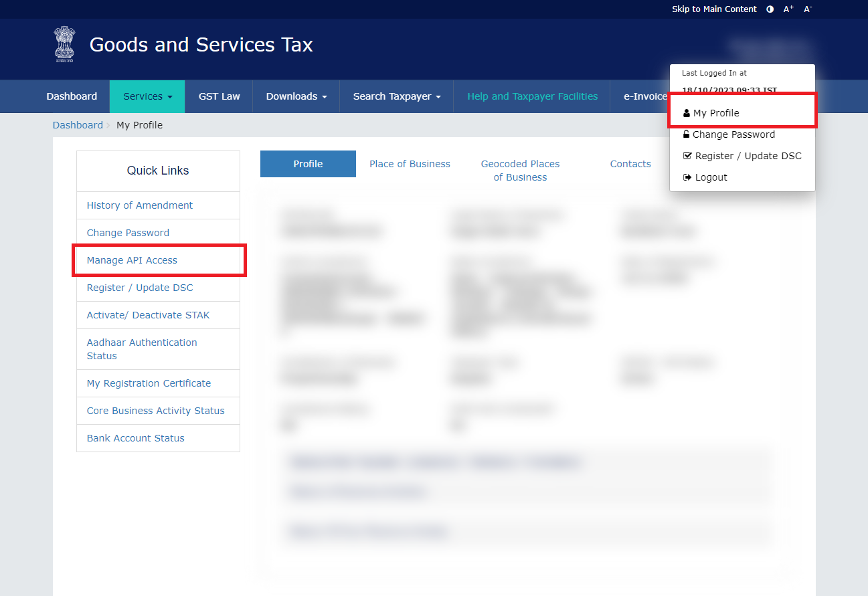Viewport: 868px width, 596px height.
Task: Click the national emblem logo
Action: 65,44
